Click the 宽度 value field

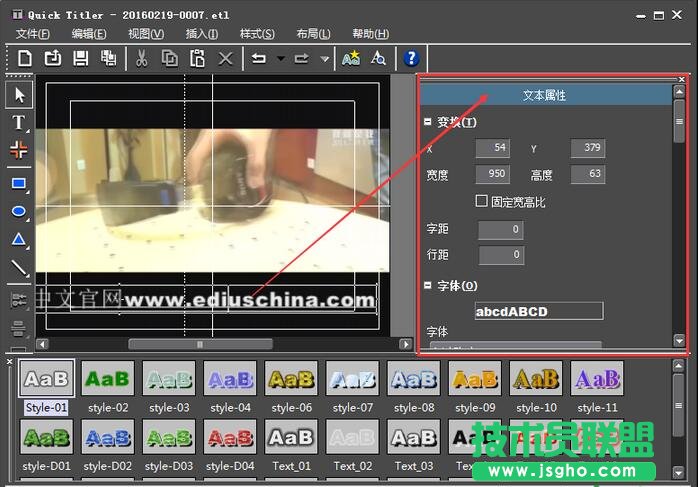[493, 174]
